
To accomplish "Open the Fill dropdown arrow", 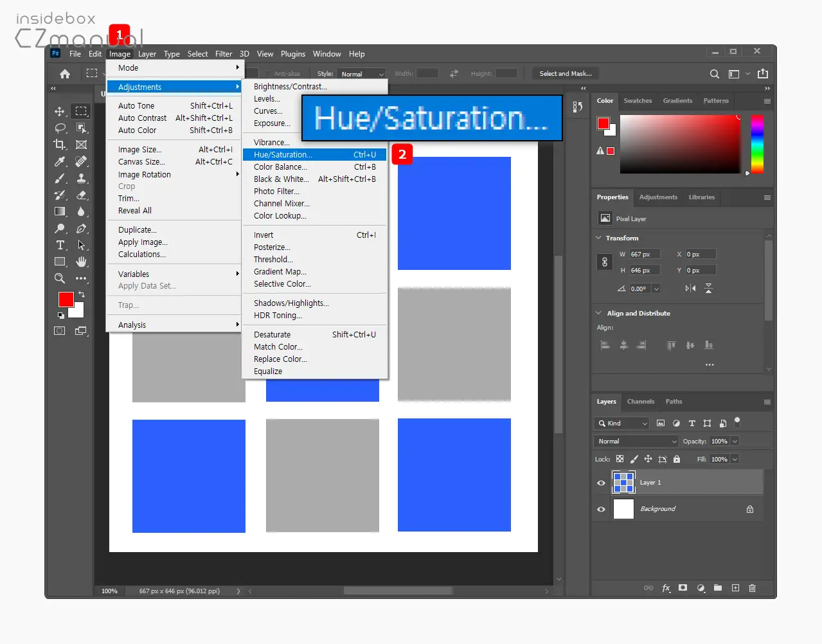I will (x=735, y=460).
